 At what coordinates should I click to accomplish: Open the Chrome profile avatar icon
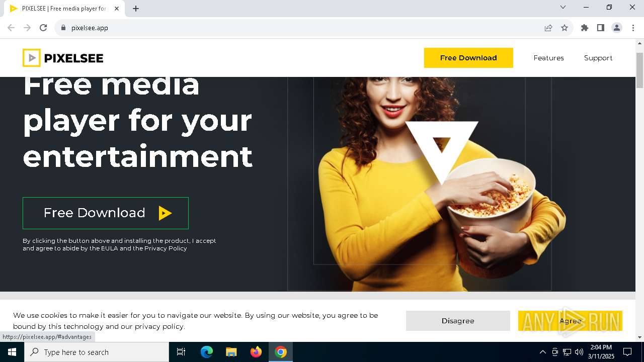[x=617, y=28]
